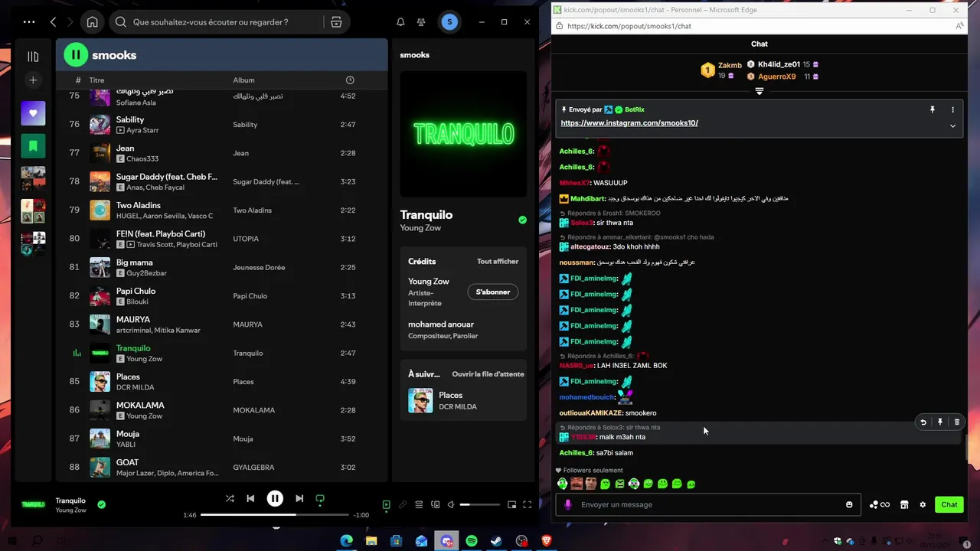
Task: Open connect to a device
Action: tap(436, 504)
